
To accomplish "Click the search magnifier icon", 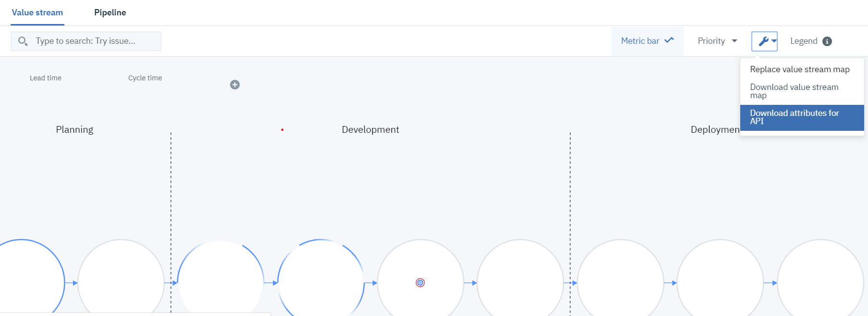I will pyautogui.click(x=23, y=41).
